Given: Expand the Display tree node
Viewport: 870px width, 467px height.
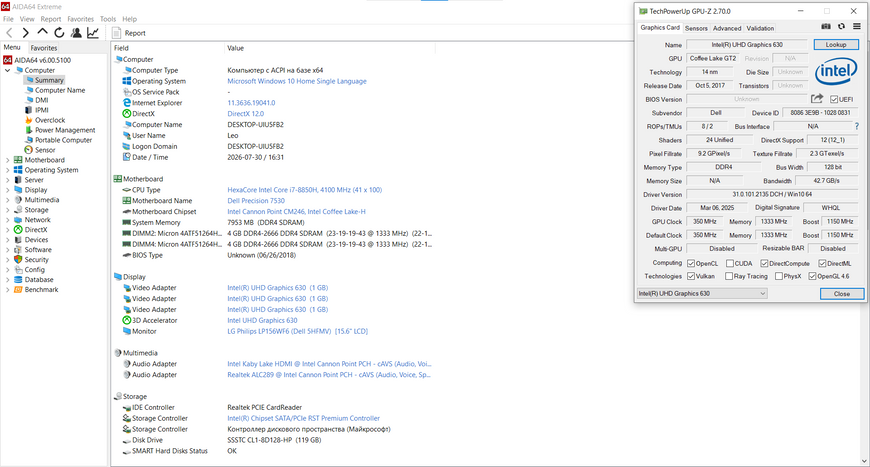Looking at the screenshot, I should click(x=7, y=190).
